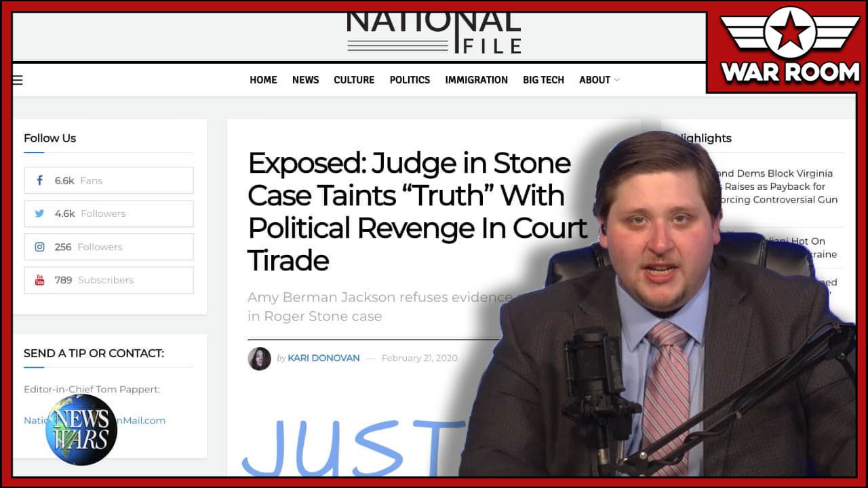868x488 pixels.
Task: Click Kari Donovan's author avatar
Action: point(259,359)
